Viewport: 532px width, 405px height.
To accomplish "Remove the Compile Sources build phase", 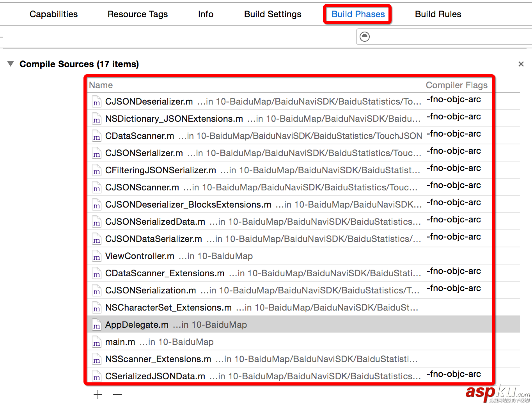I will click(x=521, y=64).
